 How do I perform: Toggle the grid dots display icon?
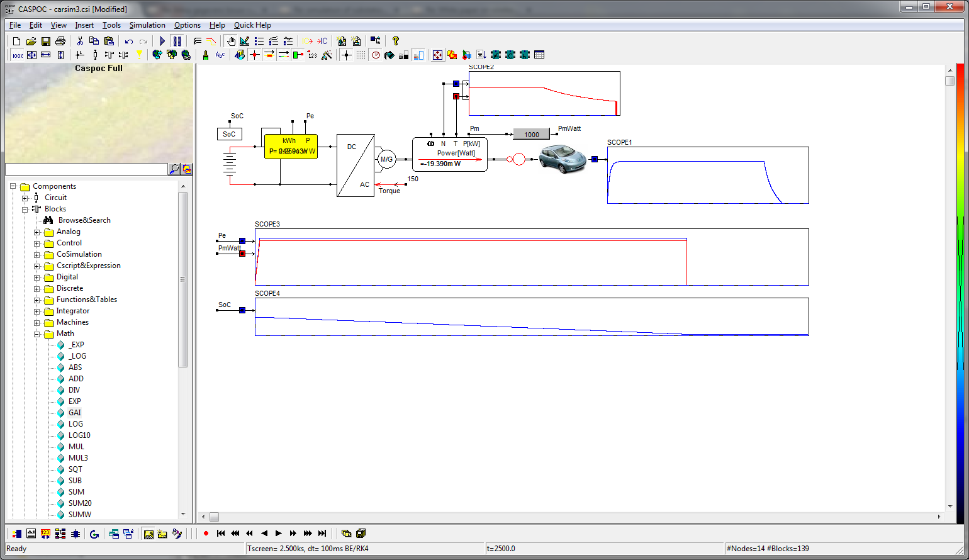[x=361, y=55]
